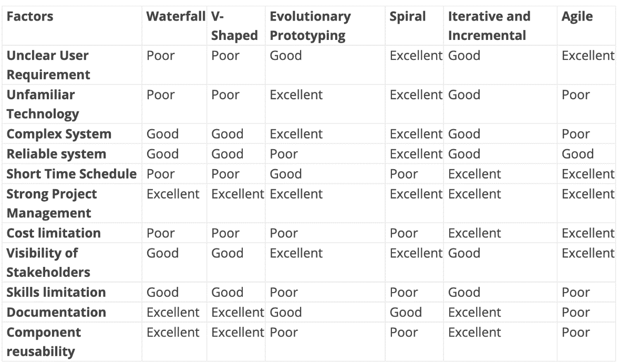Select the Cost limitation row label
This screenshot has width=620, height=364.
[x=54, y=233]
